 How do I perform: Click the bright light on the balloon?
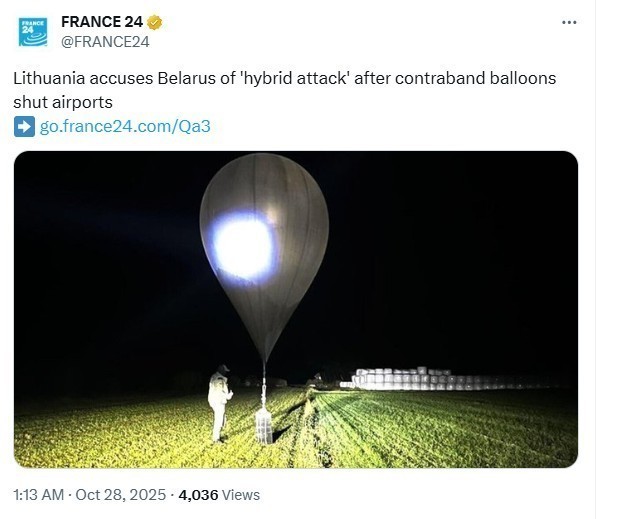click(243, 246)
